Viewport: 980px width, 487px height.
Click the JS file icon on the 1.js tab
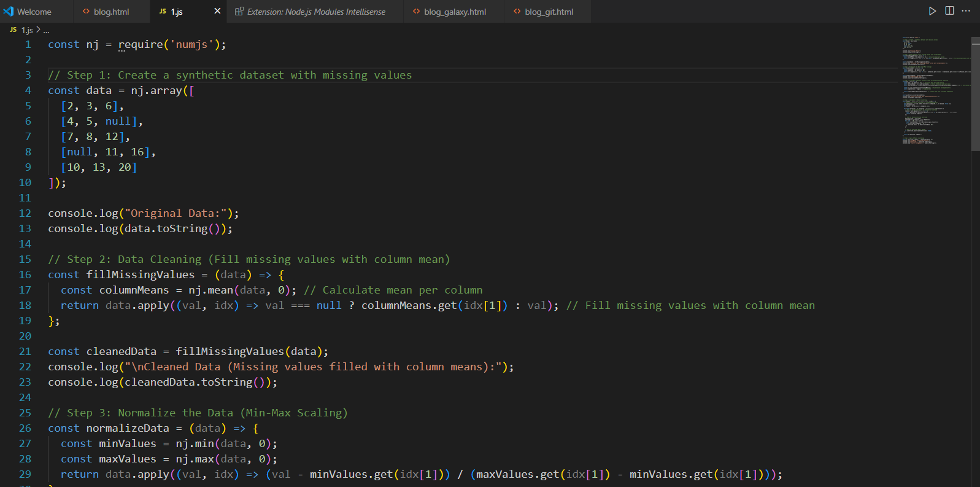(x=163, y=12)
